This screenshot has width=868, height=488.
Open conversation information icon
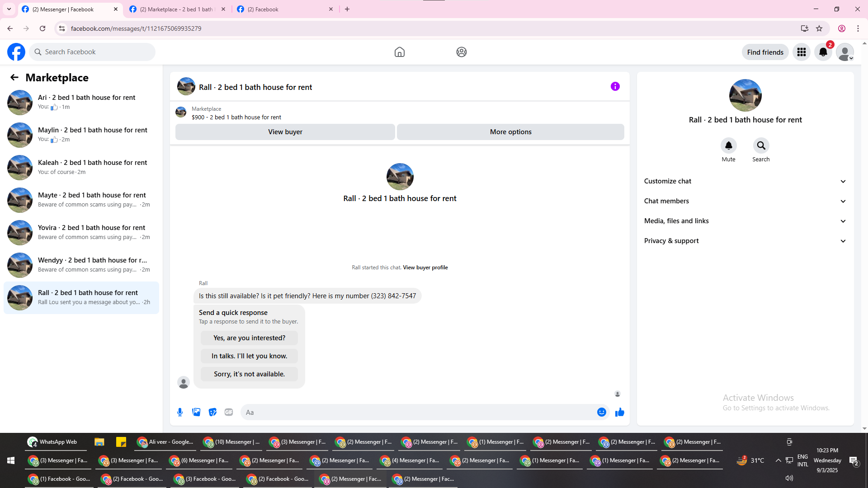click(615, 86)
